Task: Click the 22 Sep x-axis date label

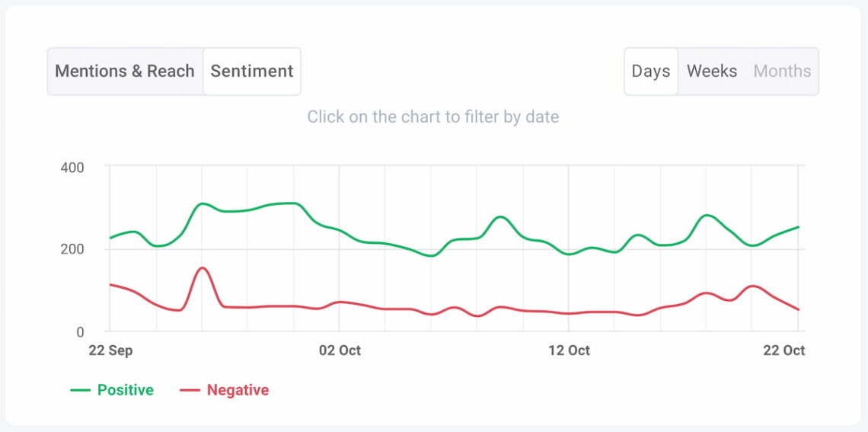Action: pos(110,350)
